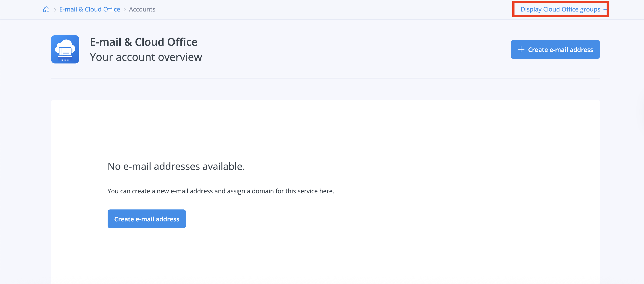644x284 pixels.
Task: Click page background left of breadcrumb
Action: point(20,10)
